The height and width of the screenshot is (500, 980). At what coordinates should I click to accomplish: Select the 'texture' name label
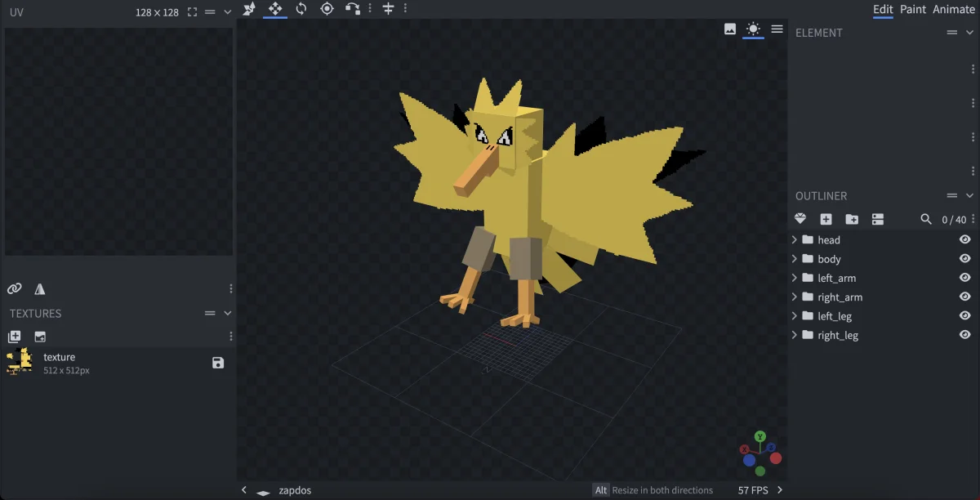click(60, 357)
